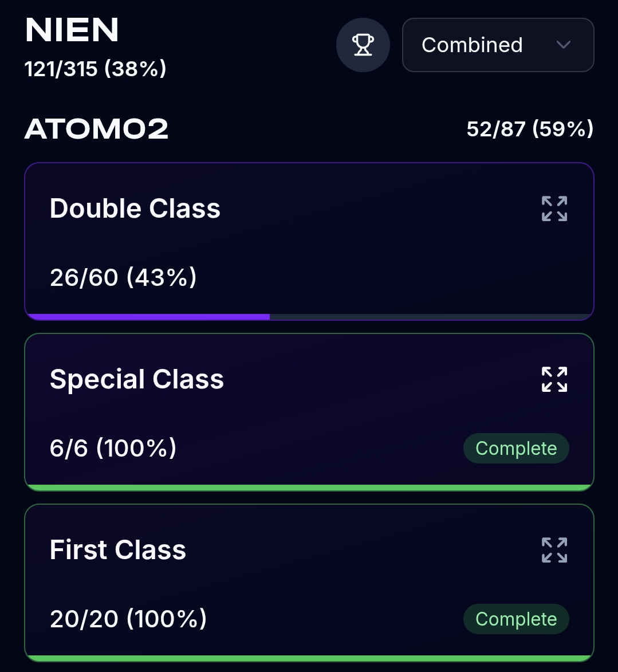Click the green First Class progress bar
Screen dimensions: 618x672
pos(309,658)
